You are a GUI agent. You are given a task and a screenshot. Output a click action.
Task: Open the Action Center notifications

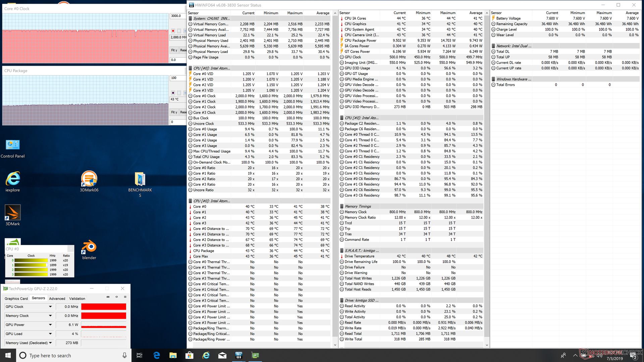pyautogui.click(x=634, y=355)
